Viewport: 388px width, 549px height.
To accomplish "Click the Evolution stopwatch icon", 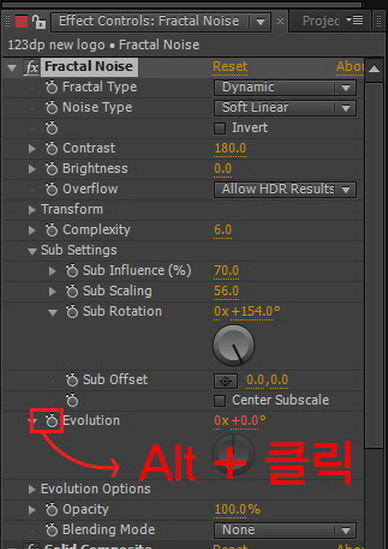I will coord(51,421).
